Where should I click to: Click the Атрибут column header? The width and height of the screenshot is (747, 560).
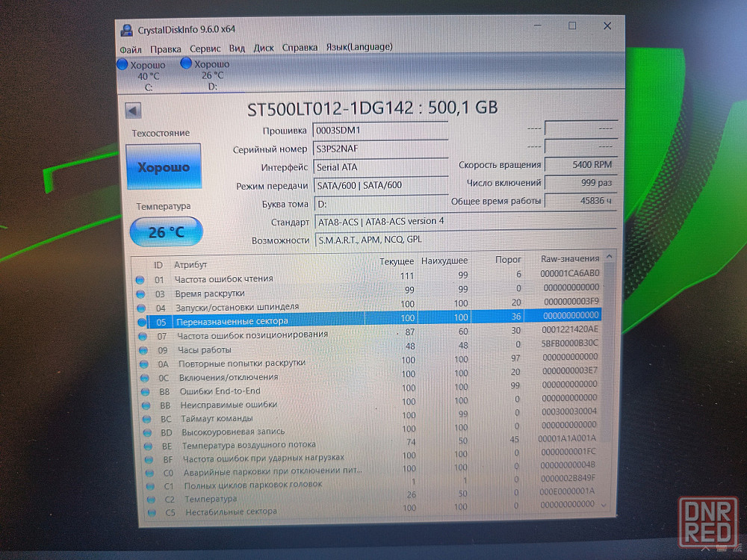[x=190, y=265]
